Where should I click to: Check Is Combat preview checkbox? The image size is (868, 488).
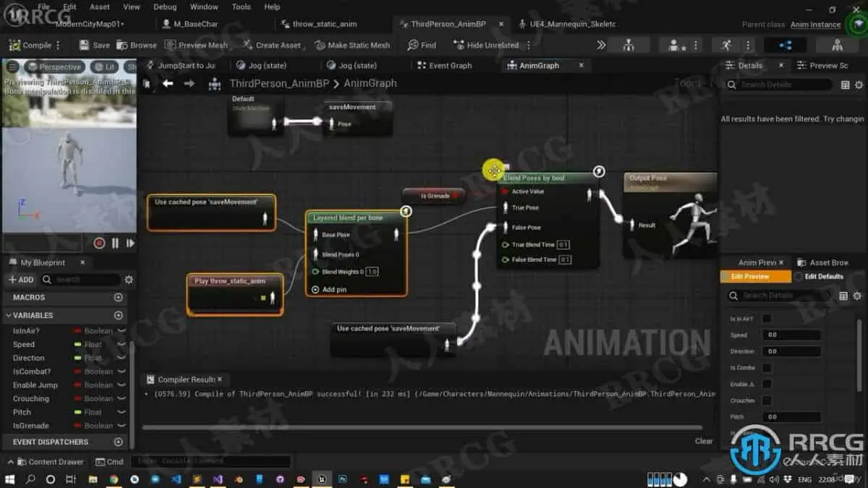point(767,368)
